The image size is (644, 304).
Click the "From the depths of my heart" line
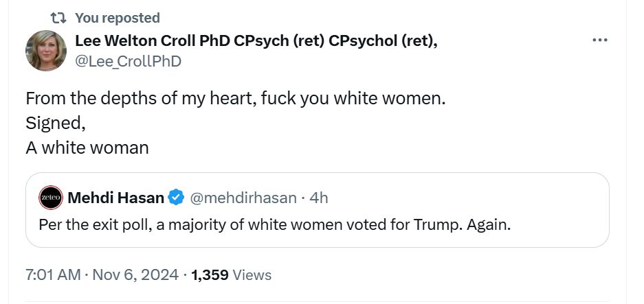pos(235,98)
